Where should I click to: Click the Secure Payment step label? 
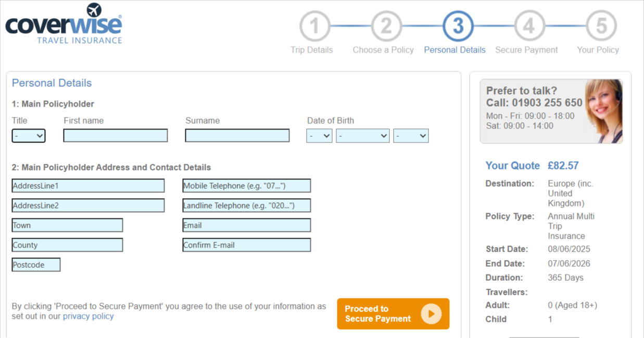526,50
